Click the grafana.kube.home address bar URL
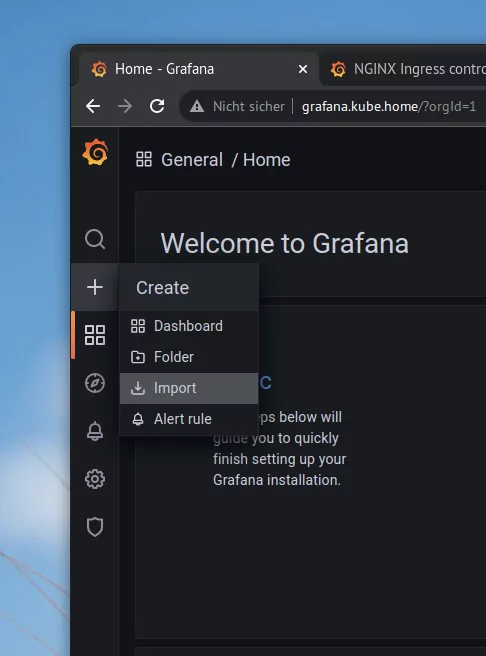486x656 pixels. click(389, 107)
